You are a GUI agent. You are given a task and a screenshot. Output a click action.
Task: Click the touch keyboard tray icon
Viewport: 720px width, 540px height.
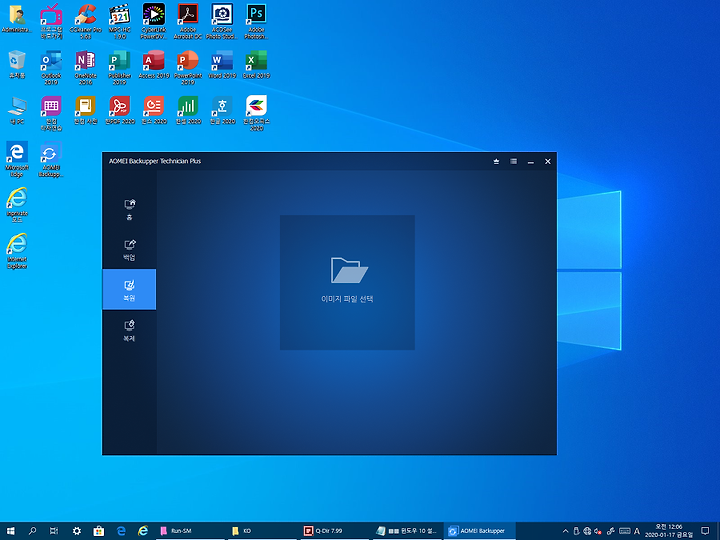[x=624, y=531]
